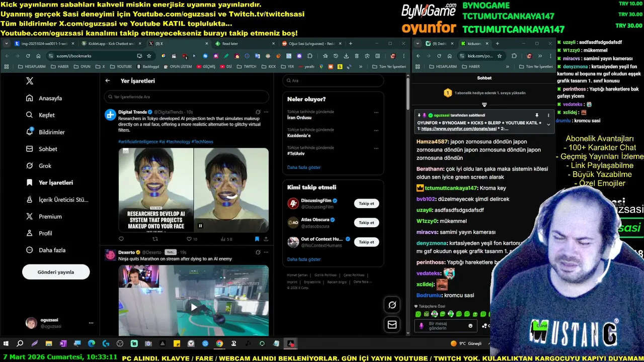
Task: Follow DiscussingFilm with Takip et
Action: (367, 204)
